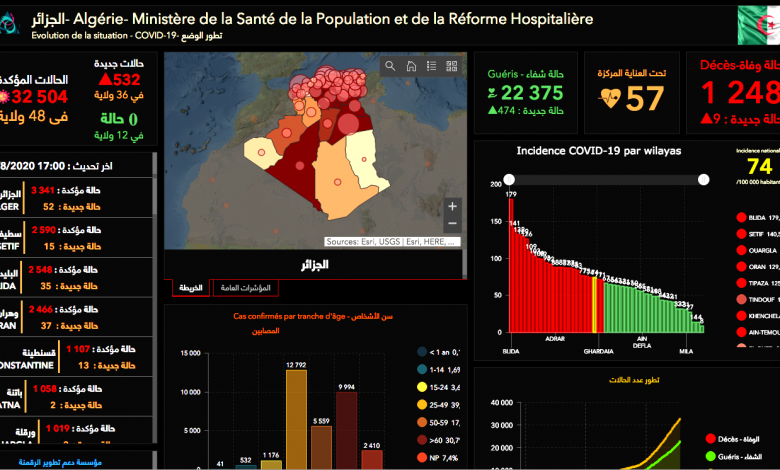Image resolution: width=780 pixels, height=470 pixels.
Task: Zoom in on the map
Action: (x=452, y=206)
